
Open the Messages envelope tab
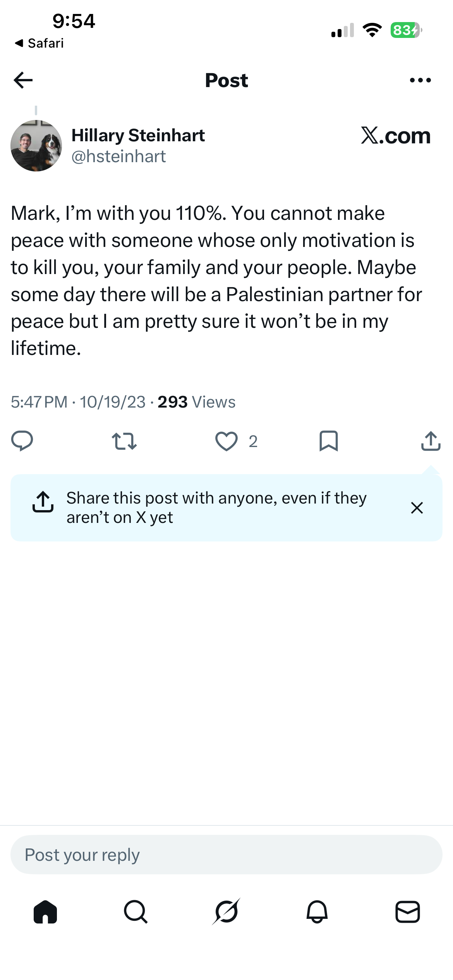tap(408, 911)
